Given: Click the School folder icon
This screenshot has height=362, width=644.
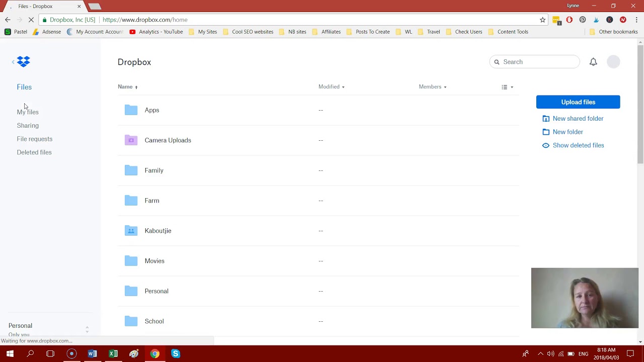Looking at the screenshot, I should coord(131,321).
